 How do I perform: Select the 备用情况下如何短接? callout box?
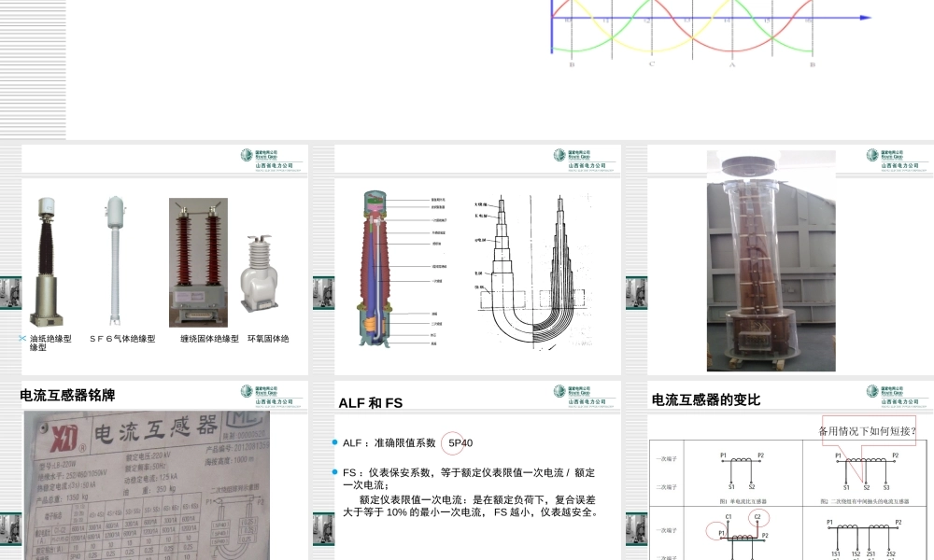point(869,431)
